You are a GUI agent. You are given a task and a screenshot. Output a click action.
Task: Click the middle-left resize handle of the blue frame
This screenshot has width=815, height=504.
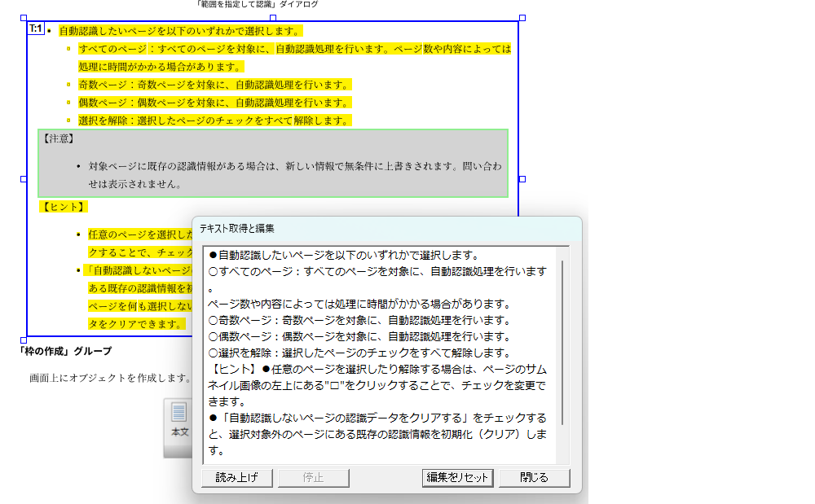coord(24,178)
